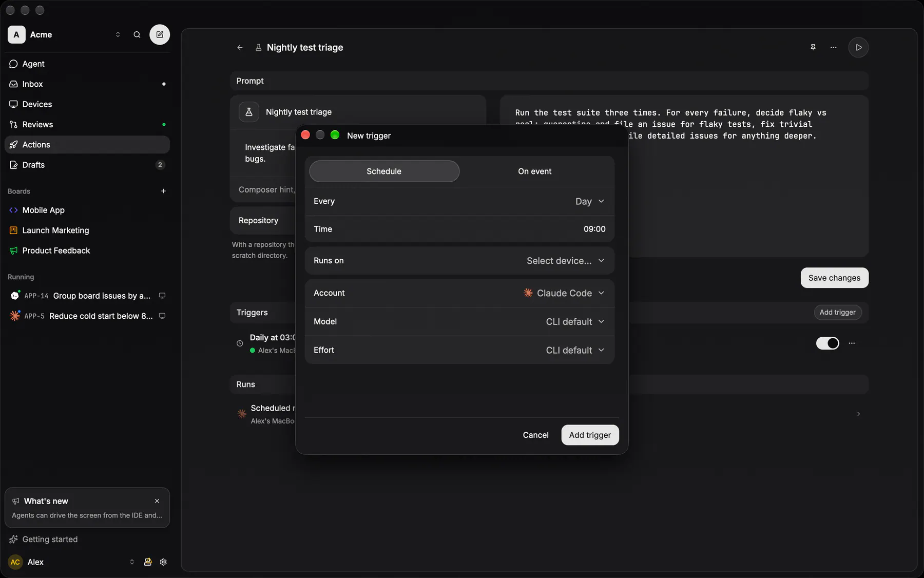Click the device icon for APP-5 task
The image size is (924, 578).
point(162,316)
